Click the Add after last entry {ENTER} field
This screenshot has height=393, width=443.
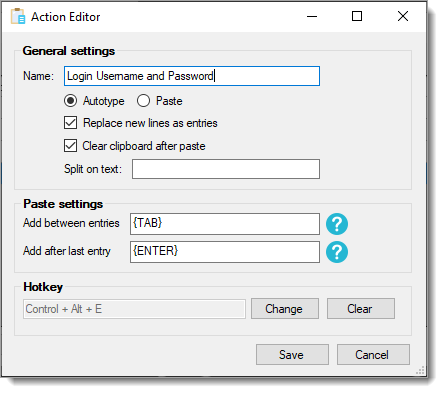point(225,252)
